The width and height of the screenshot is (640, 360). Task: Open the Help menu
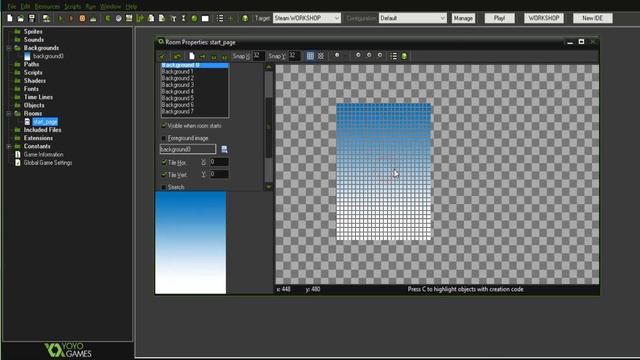click(131, 7)
